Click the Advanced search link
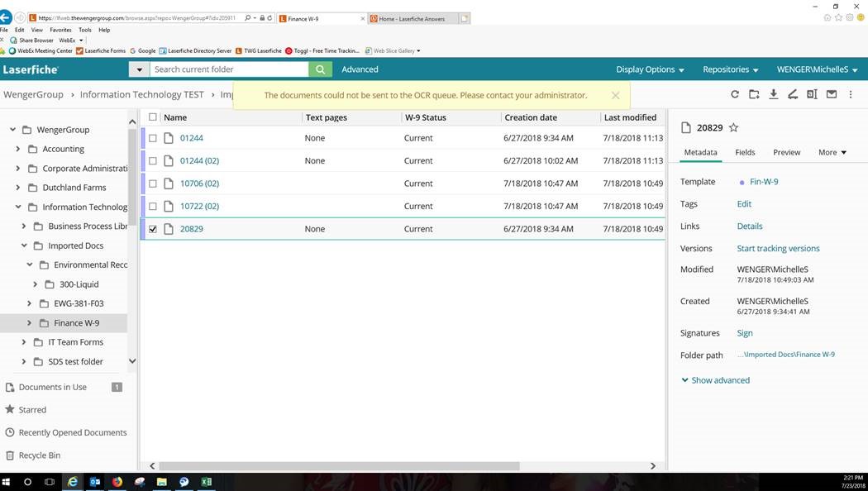This screenshot has height=491, width=868. click(x=360, y=69)
